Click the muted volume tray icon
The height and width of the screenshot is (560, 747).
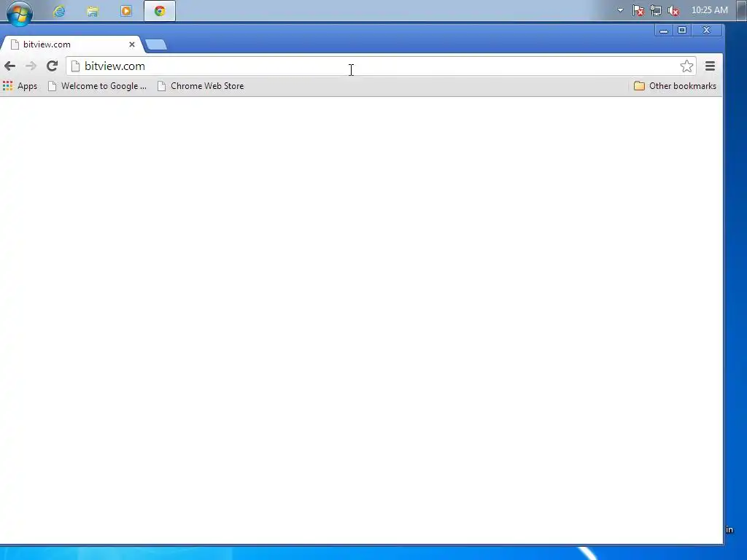673,10
